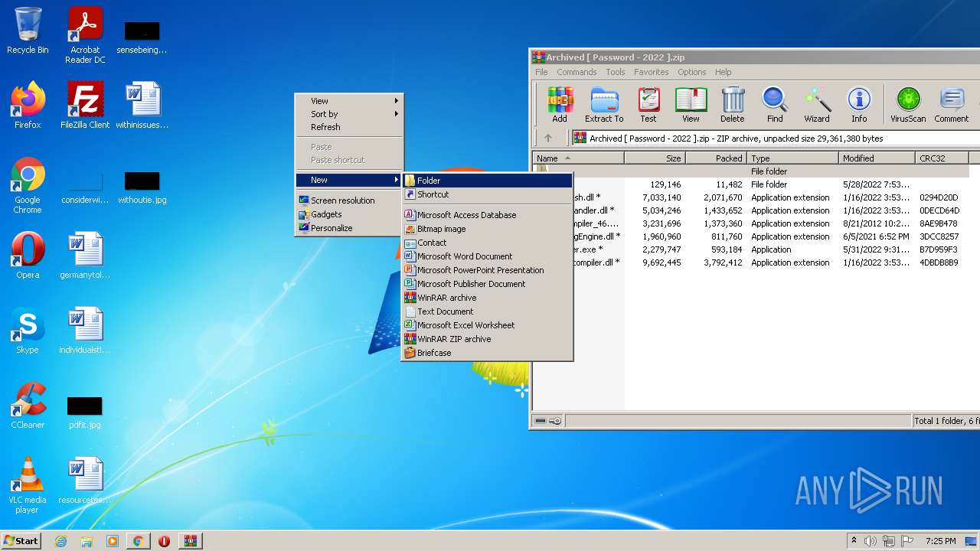Click the Delete trash icon in WinRAR

click(x=732, y=105)
